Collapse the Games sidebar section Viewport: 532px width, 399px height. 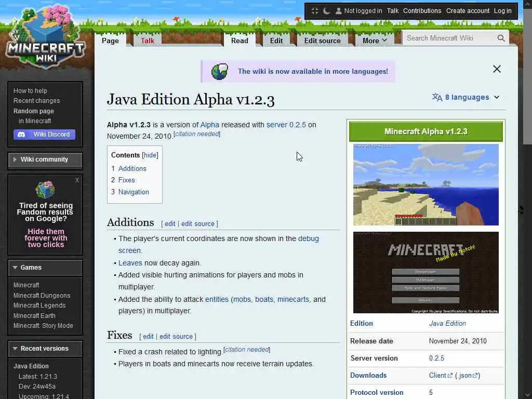click(45, 268)
